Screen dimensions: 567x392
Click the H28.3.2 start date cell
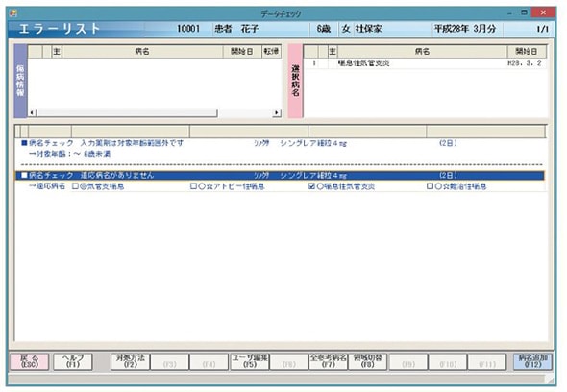pos(525,63)
